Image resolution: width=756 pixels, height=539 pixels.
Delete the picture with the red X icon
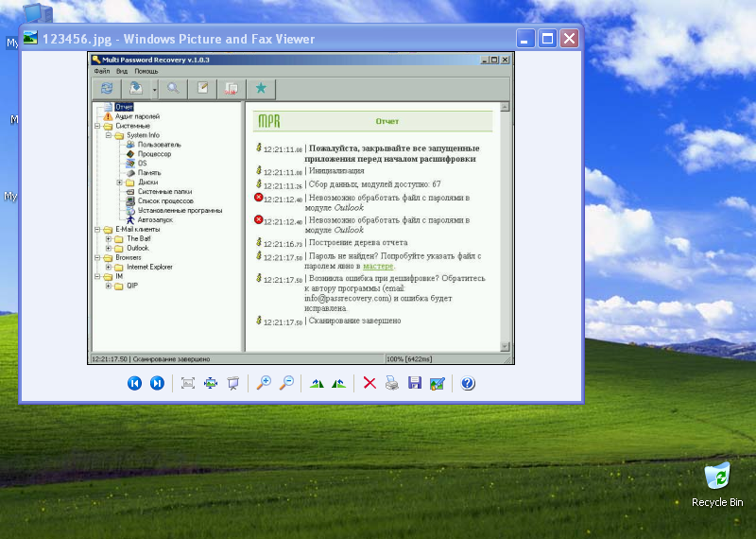(x=369, y=383)
